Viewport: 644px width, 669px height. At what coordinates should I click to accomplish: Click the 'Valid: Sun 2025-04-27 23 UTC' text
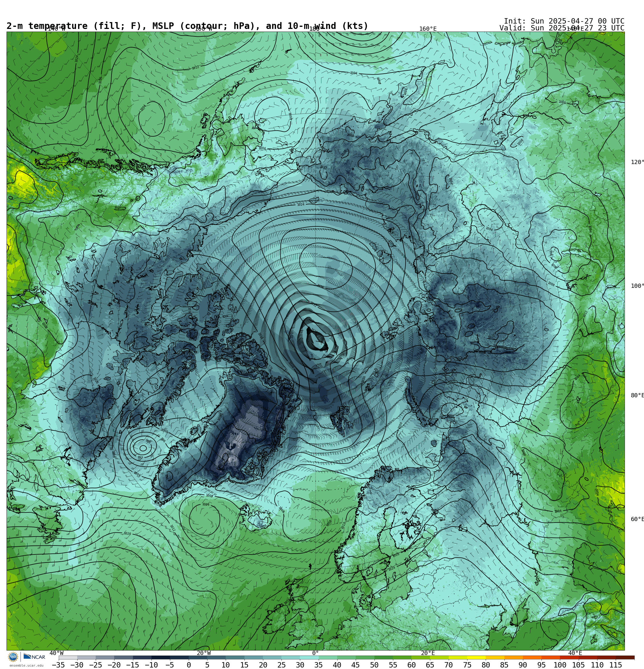click(x=562, y=28)
